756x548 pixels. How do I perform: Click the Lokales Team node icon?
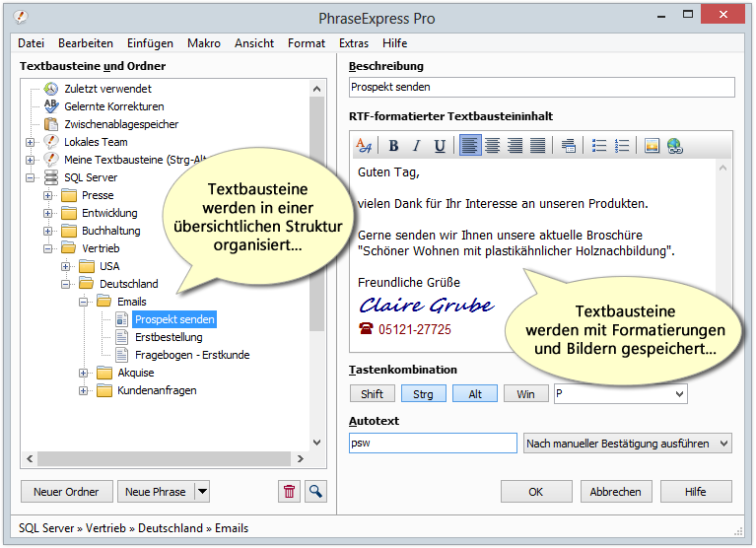tap(51, 142)
